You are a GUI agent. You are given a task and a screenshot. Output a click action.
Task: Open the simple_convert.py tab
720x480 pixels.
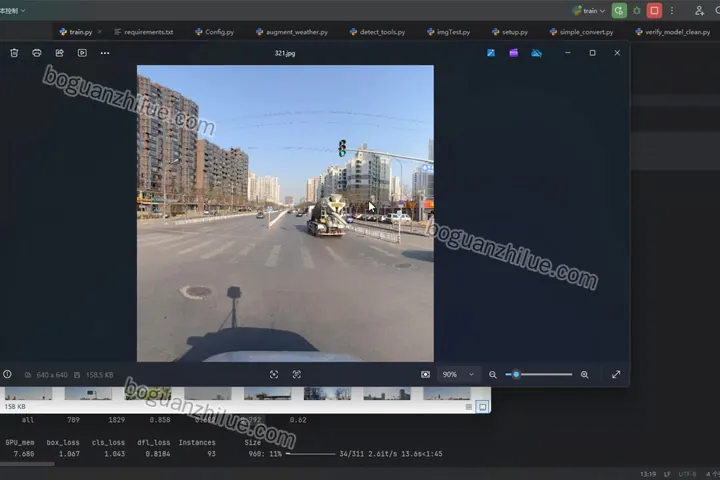point(581,32)
